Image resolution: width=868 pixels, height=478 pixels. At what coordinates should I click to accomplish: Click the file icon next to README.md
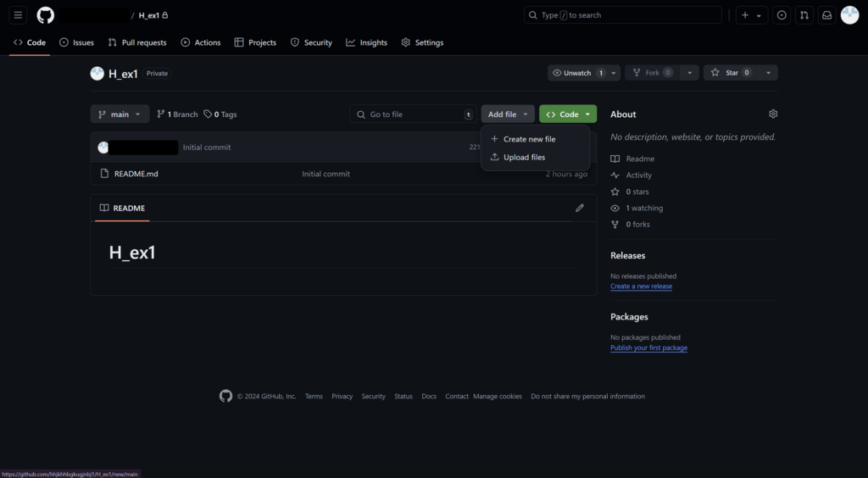(104, 174)
